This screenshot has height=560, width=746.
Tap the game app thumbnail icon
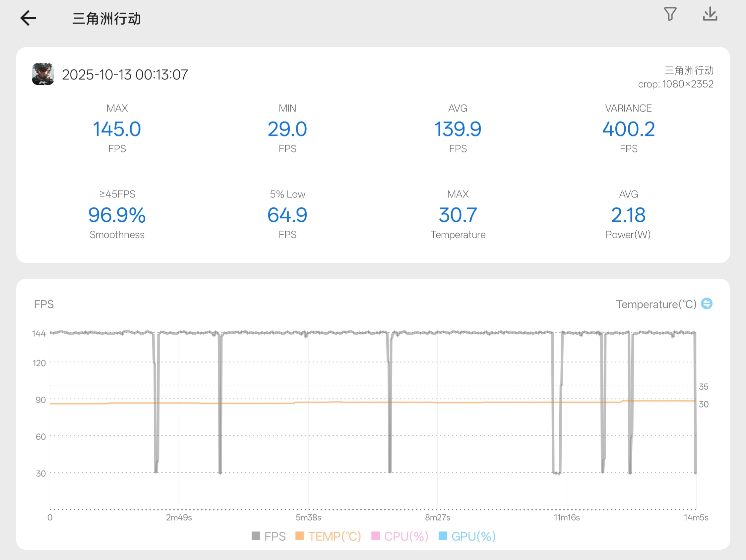click(43, 74)
